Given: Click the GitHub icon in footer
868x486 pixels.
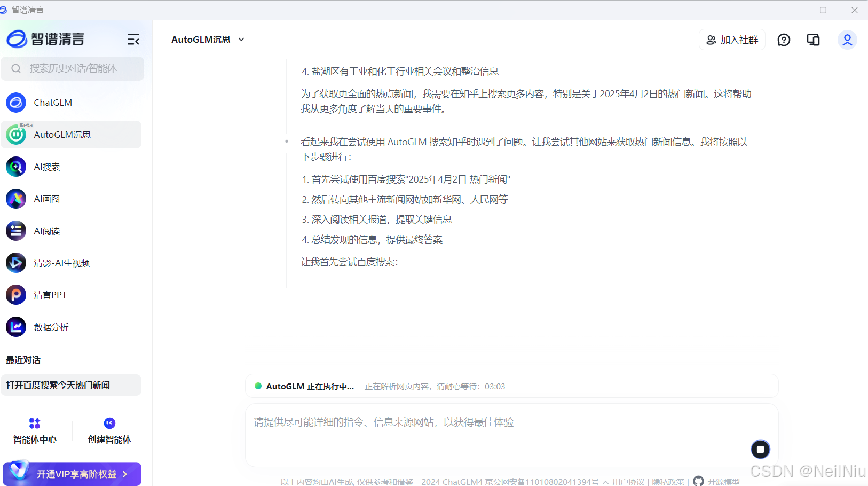Looking at the screenshot, I should click(x=698, y=481).
